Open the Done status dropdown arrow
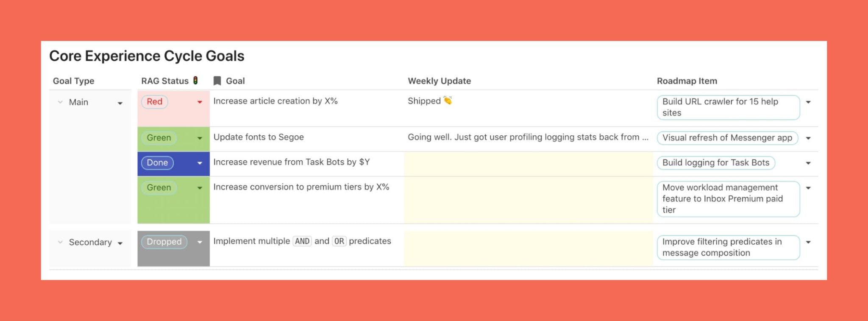Screen dimensions: 868x321 pyautogui.click(x=200, y=163)
